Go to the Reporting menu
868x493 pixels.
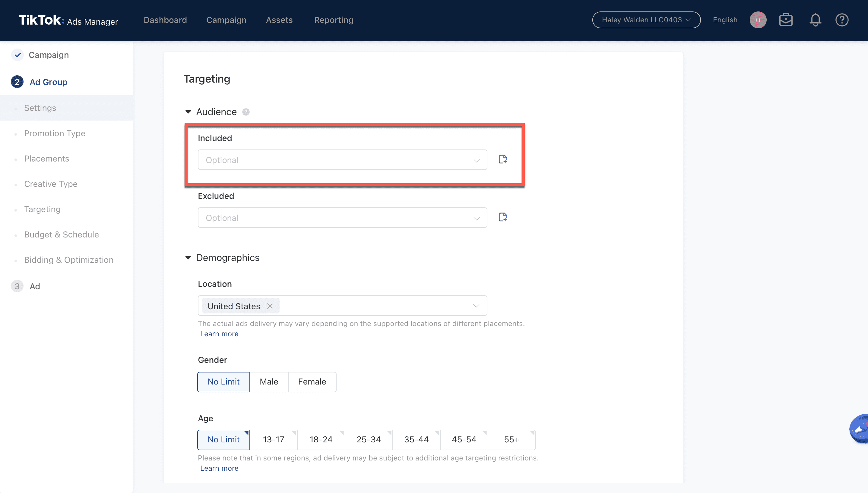click(333, 20)
